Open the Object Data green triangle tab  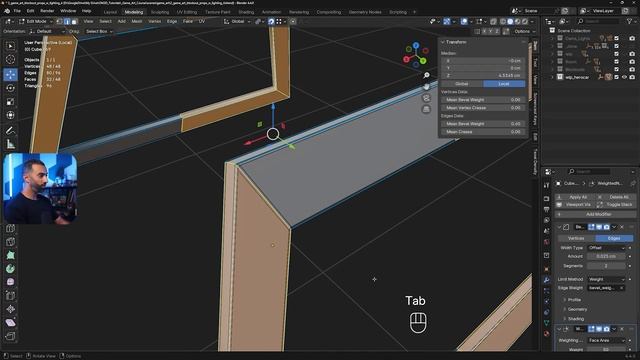547,323
